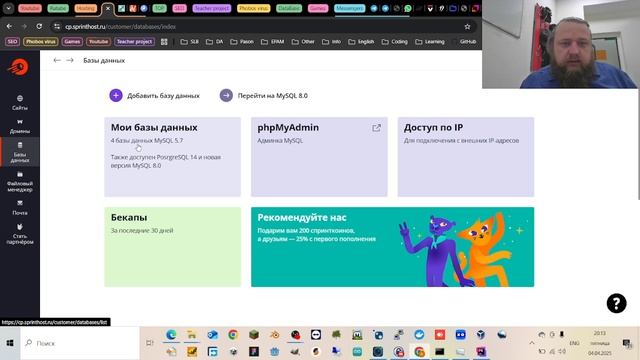
Task: Click Добавить базу данных link
Action: pyautogui.click(x=163, y=96)
